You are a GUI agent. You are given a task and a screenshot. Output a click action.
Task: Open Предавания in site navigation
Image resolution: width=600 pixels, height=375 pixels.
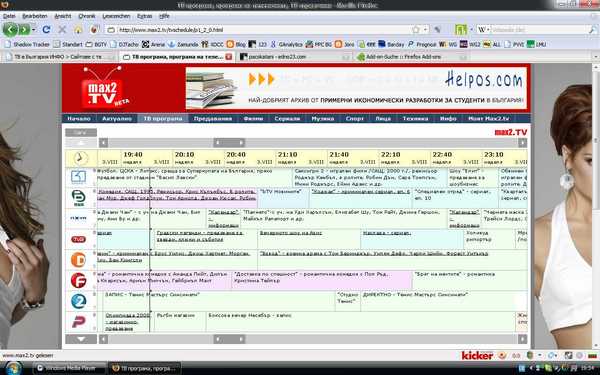click(213, 119)
